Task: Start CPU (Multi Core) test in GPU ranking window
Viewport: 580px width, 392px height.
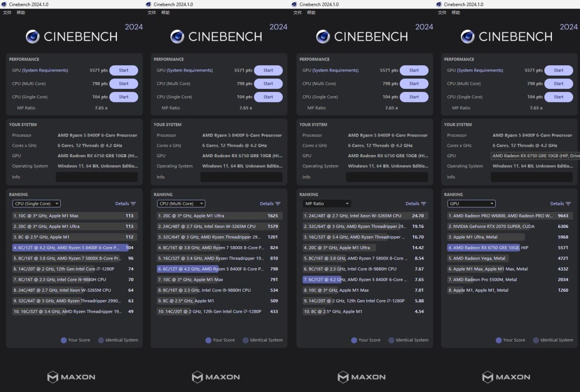Action: (559, 84)
